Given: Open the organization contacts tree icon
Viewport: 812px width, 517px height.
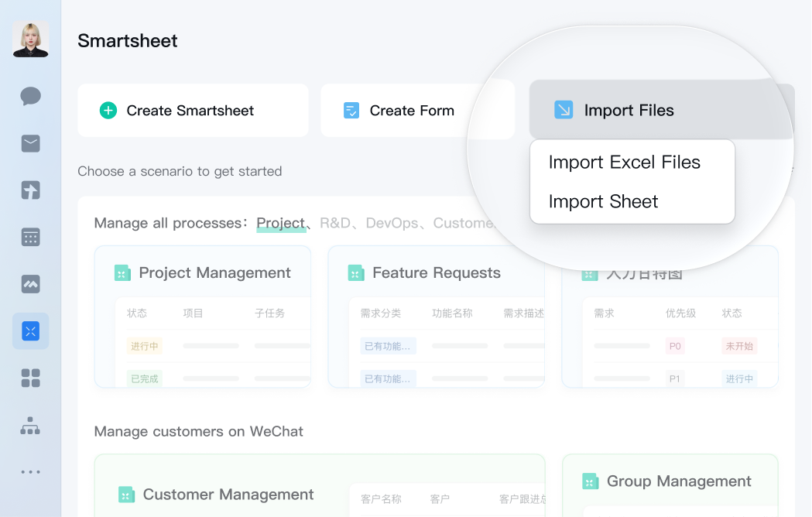Looking at the screenshot, I should (x=30, y=425).
